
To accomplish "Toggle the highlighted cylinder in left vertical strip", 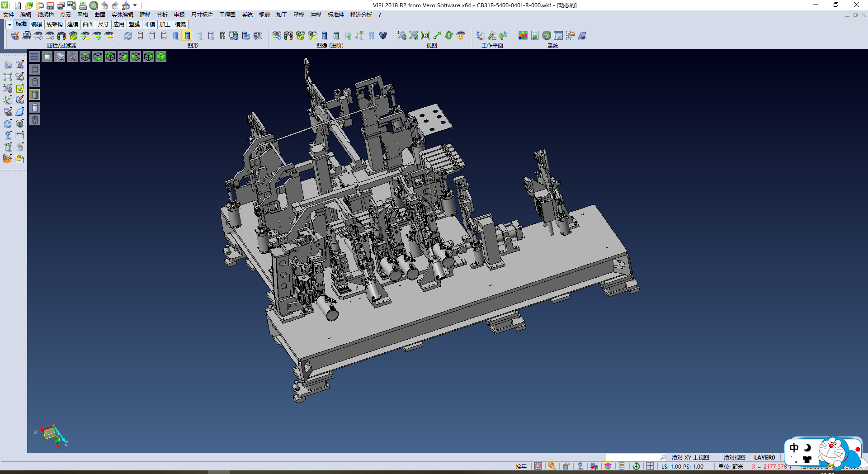I will tap(35, 95).
